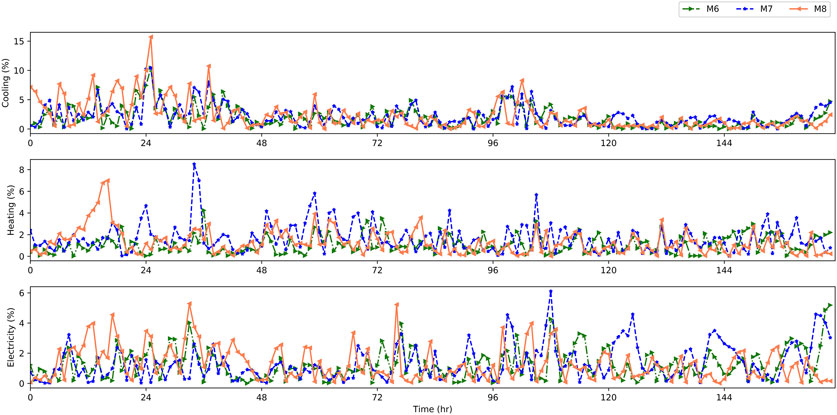Click the 120 tick on Cooling x-axis
The width and height of the screenshot is (837, 415).
[608, 143]
